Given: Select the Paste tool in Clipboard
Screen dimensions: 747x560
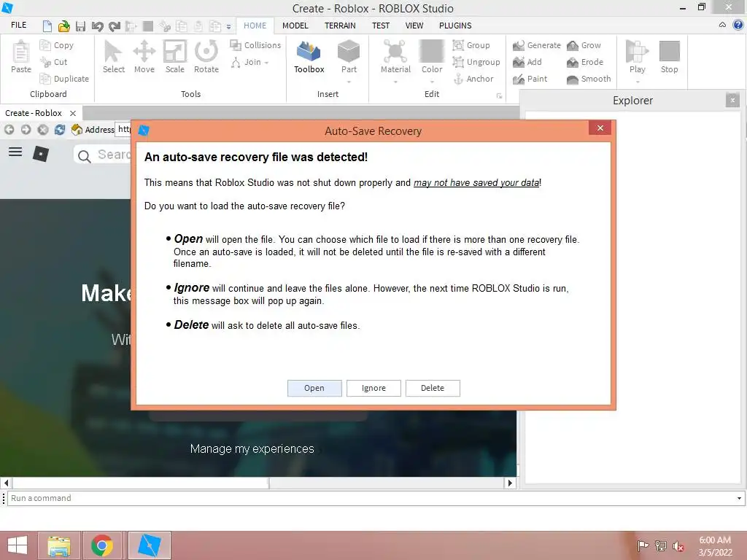Looking at the screenshot, I should point(21,57).
